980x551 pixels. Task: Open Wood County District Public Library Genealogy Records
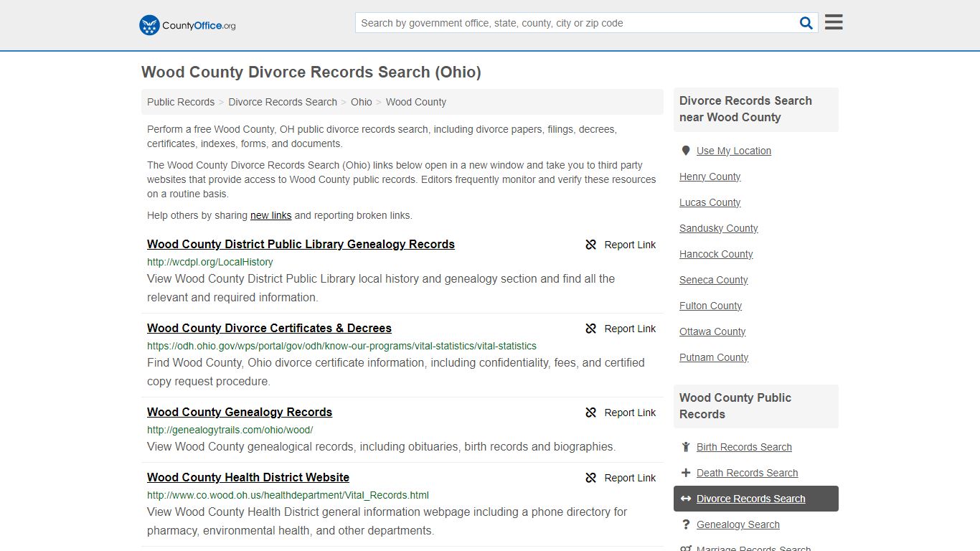[x=301, y=244]
